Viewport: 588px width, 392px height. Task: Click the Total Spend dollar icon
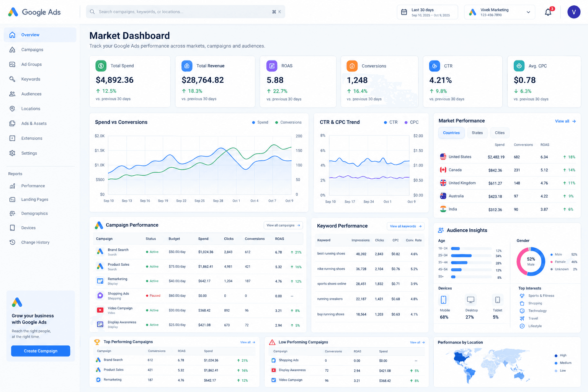(101, 66)
